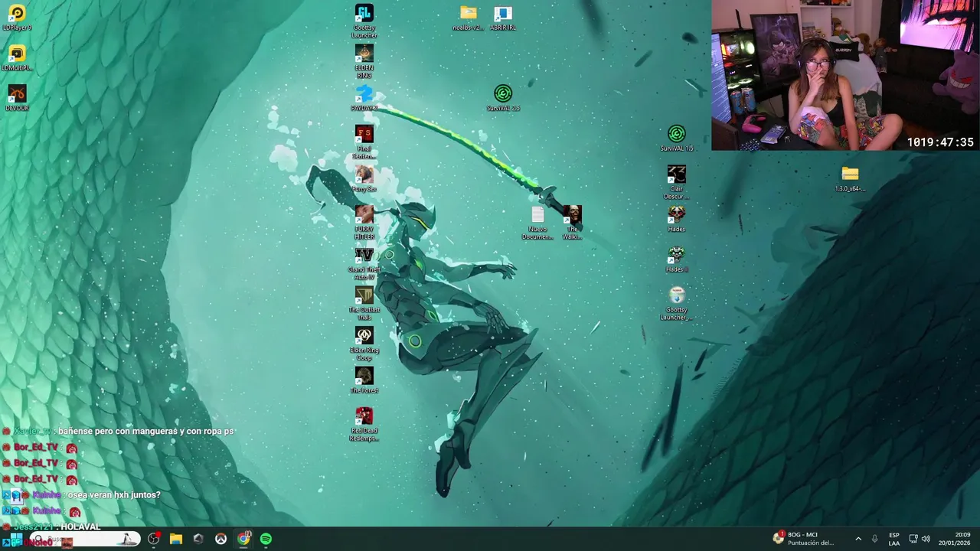Open Overwatch from the taskbar
The width and height of the screenshot is (980, 551).
click(220, 539)
